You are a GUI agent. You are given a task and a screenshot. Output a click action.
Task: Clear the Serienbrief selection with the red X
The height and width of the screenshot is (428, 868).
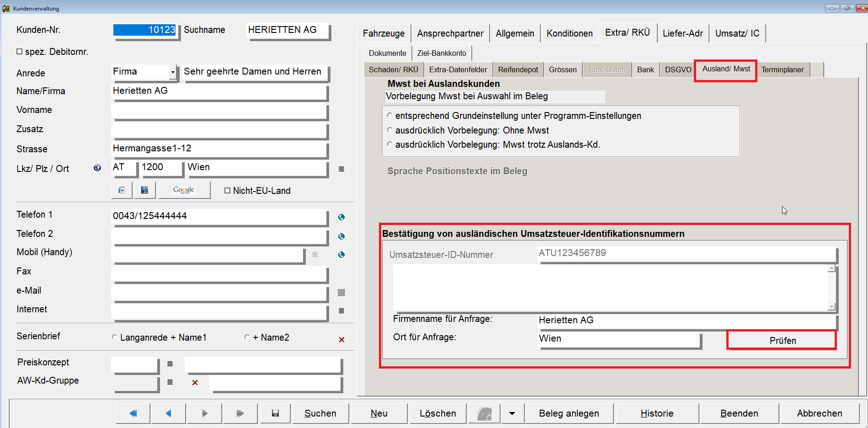(341, 339)
